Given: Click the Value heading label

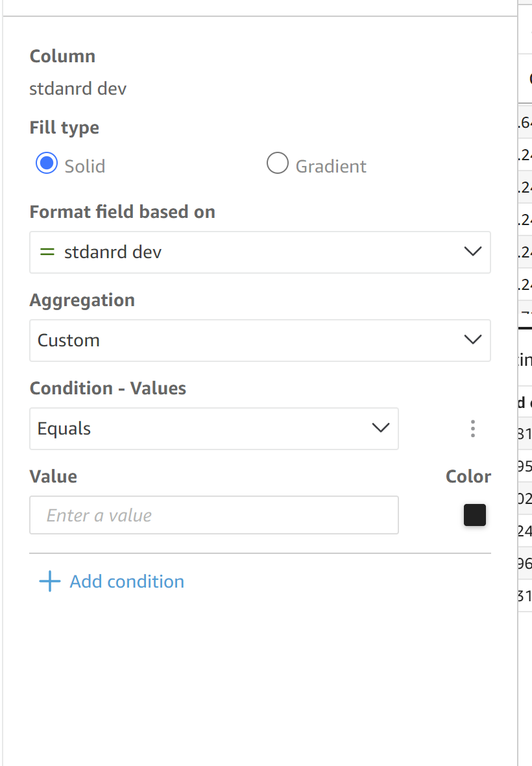Looking at the screenshot, I should click(53, 476).
